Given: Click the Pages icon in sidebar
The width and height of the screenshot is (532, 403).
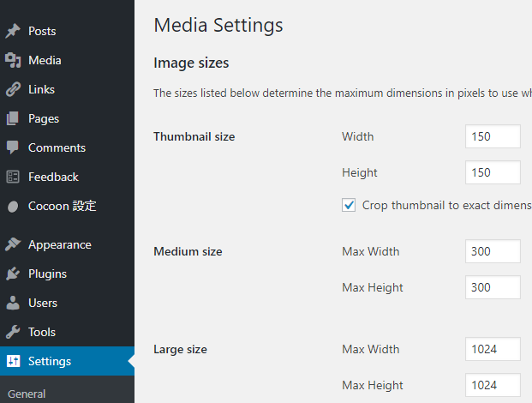Looking at the screenshot, I should [13, 118].
